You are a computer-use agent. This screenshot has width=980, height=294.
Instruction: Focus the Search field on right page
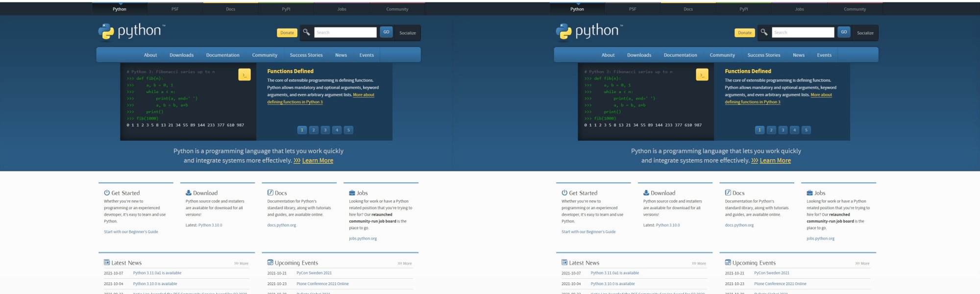pyautogui.click(x=803, y=32)
